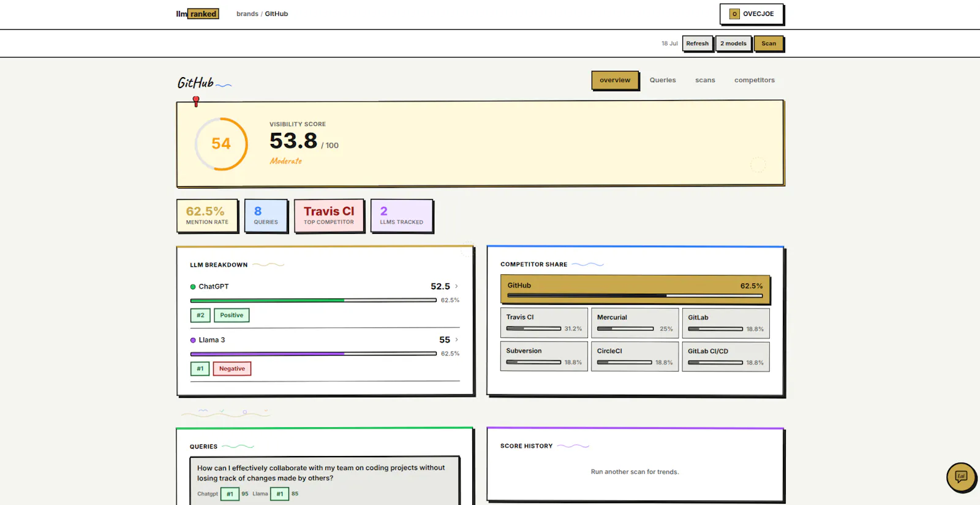The height and width of the screenshot is (505, 980).
Task: Go to brands breadcrumb link
Action: click(247, 13)
